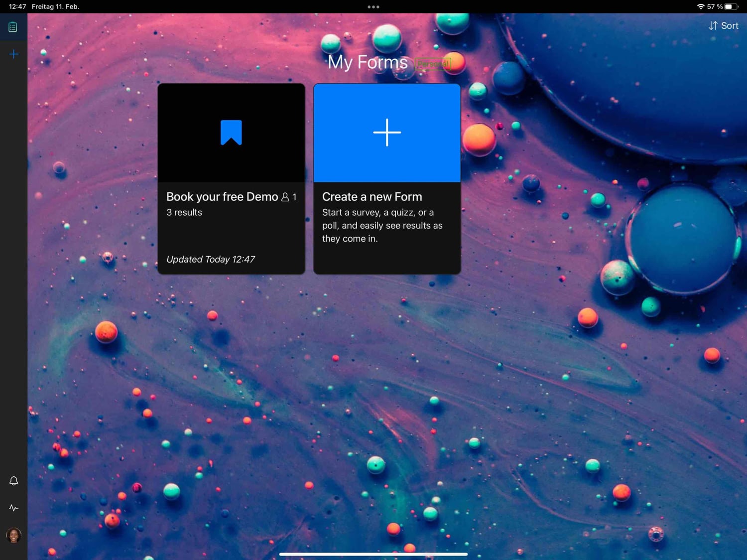The image size is (747, 560).
Task: Tap the "Start a survey" description text
Action: 382,225
